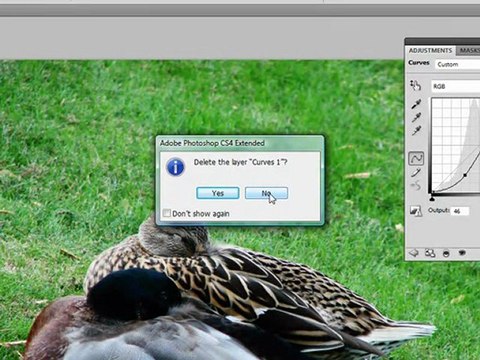Pick the set black point eyedropper
The height and width of the screenshot is (360, 480).
416,104
